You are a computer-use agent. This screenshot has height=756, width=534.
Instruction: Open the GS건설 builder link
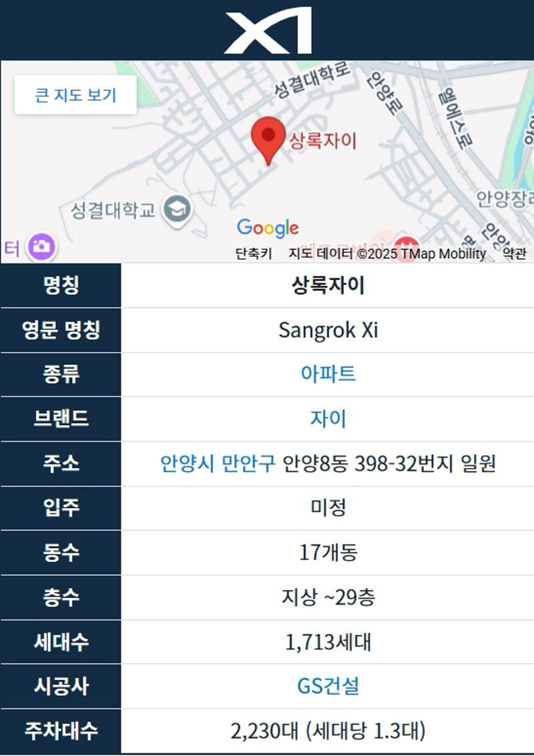pos(328,686)
